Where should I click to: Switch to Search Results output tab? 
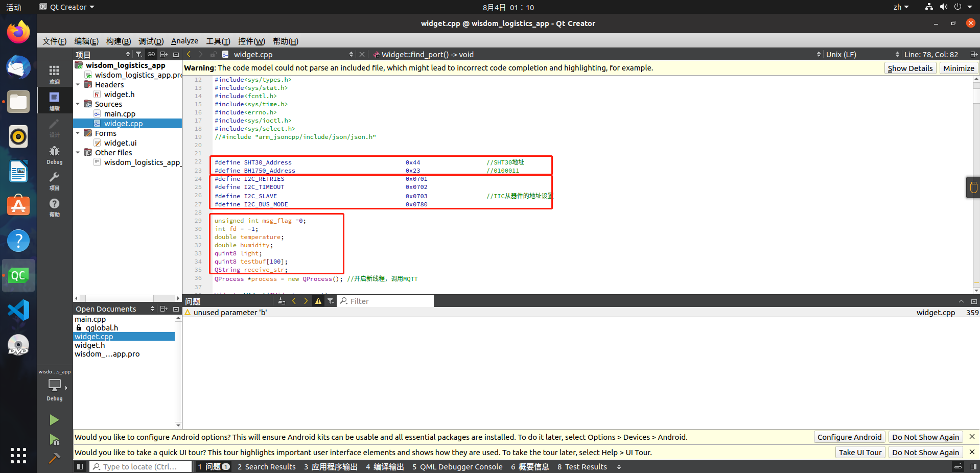click(x=267, y=466)
